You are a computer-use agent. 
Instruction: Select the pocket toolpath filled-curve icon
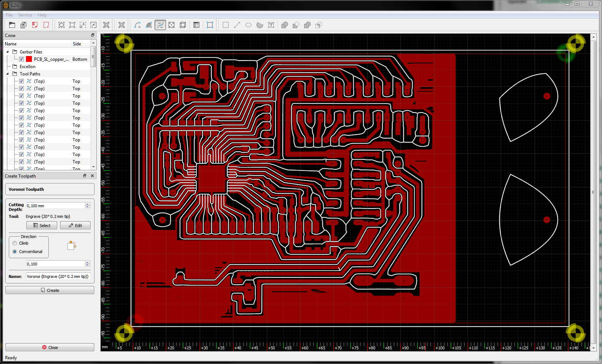pos(149,25)
